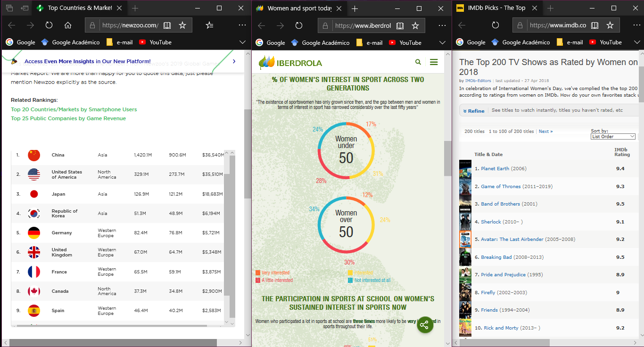Open reading view in Newzoo address bar
Image resolution: width=644 pixels, height=347 pixels.
(x=167, y=25)
